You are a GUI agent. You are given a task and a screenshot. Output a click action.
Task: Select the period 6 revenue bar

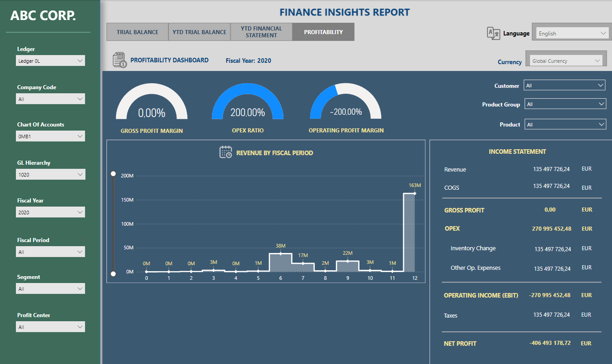coord(280,263)
